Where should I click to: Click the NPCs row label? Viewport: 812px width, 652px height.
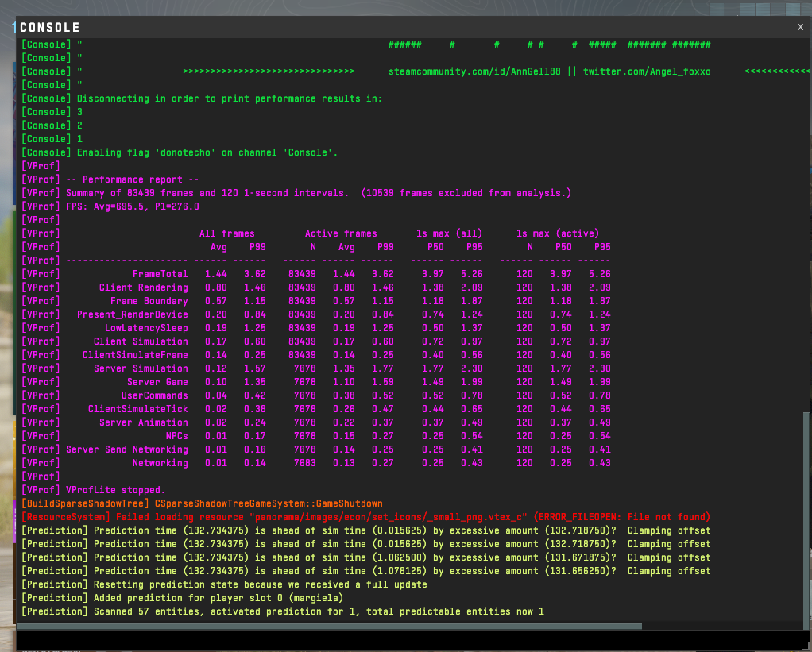[x=176, y=436]
